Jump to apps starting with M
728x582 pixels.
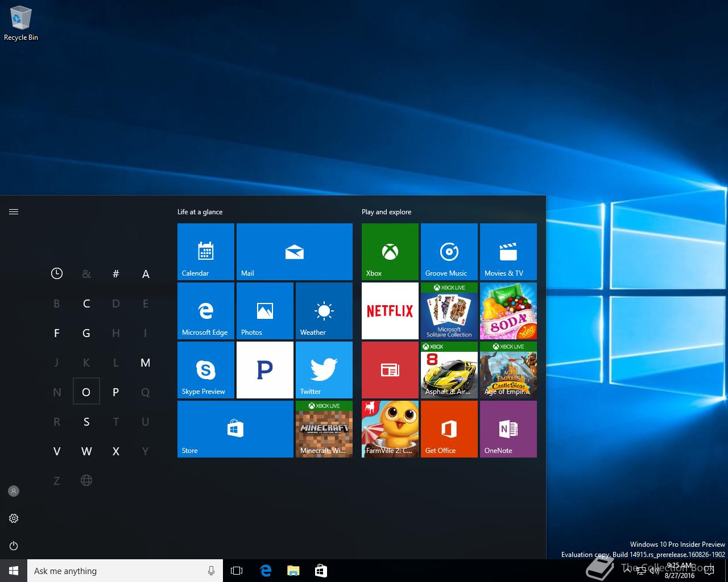(146, 363)
